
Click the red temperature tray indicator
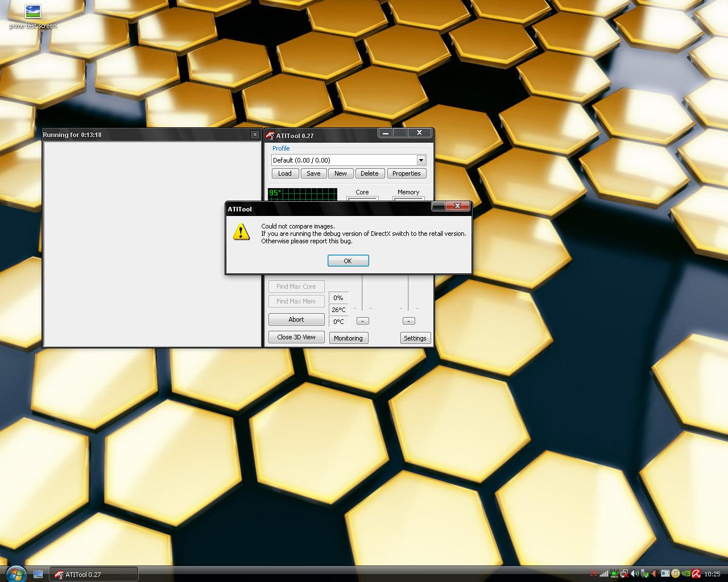[594, 574]
